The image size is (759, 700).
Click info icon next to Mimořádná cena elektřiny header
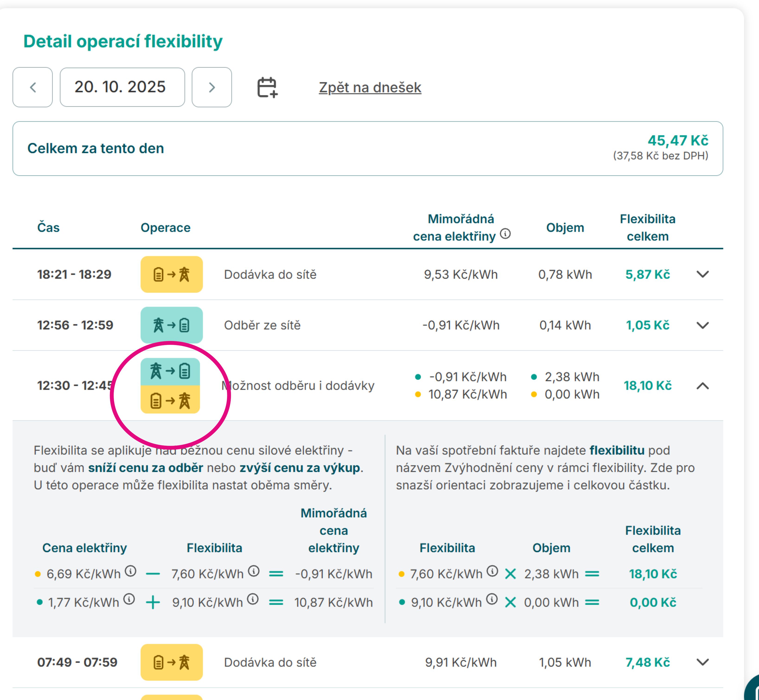point(505,234)
